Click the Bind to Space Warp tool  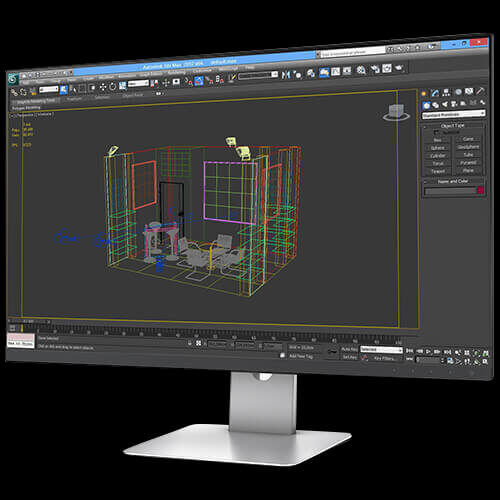33,92
